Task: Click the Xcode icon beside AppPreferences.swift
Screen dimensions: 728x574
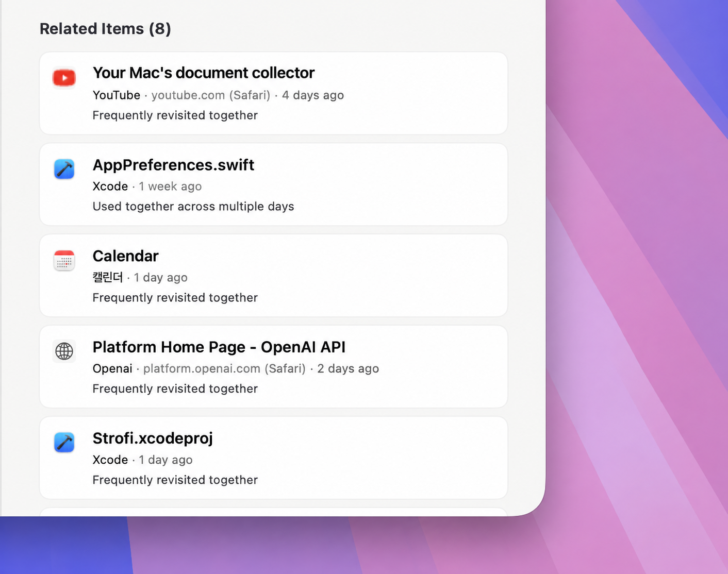Action: (x=64, y=169)
